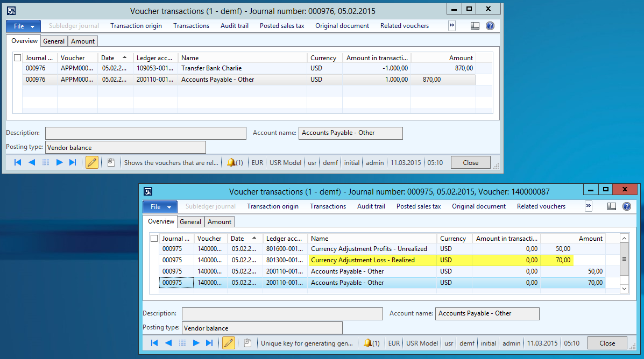This screenshot has width=644, height=359.
Task: Open Audit trail in the lower window
Action: click(x=371, y=206)
